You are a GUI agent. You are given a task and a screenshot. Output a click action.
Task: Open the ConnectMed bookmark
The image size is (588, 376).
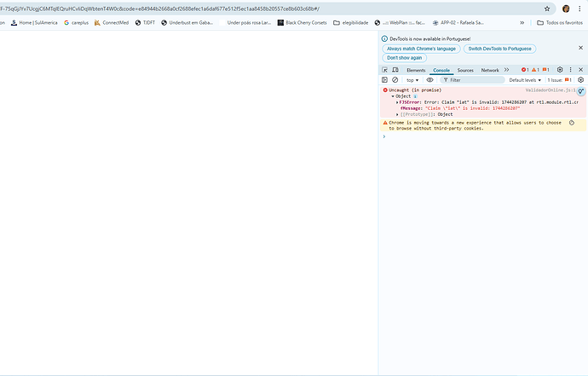[x=112, y=23]
